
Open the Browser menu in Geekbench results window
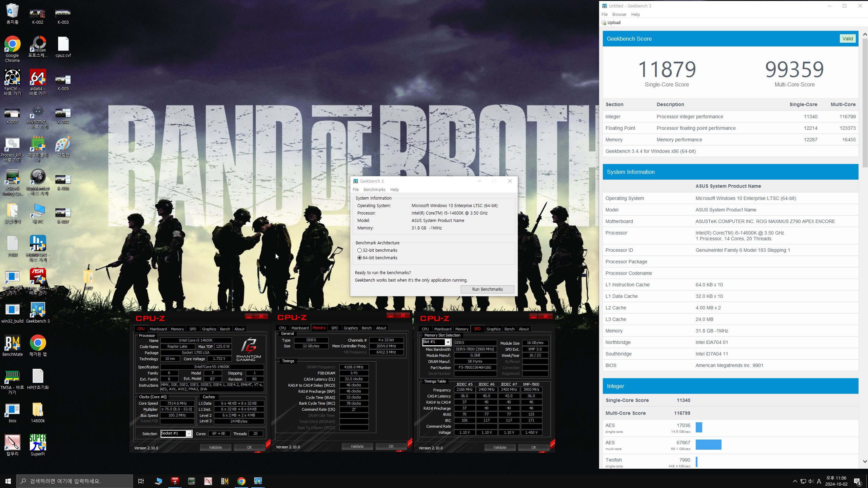619,14
